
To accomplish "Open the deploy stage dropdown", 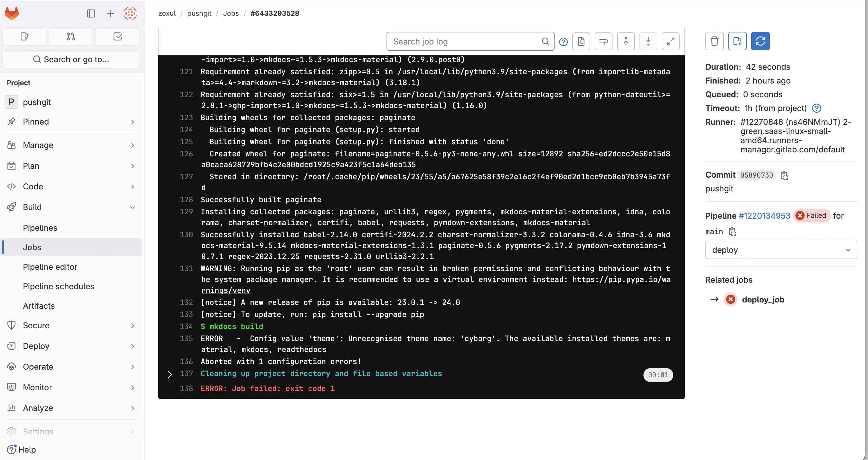I will [x=781, y=250].
